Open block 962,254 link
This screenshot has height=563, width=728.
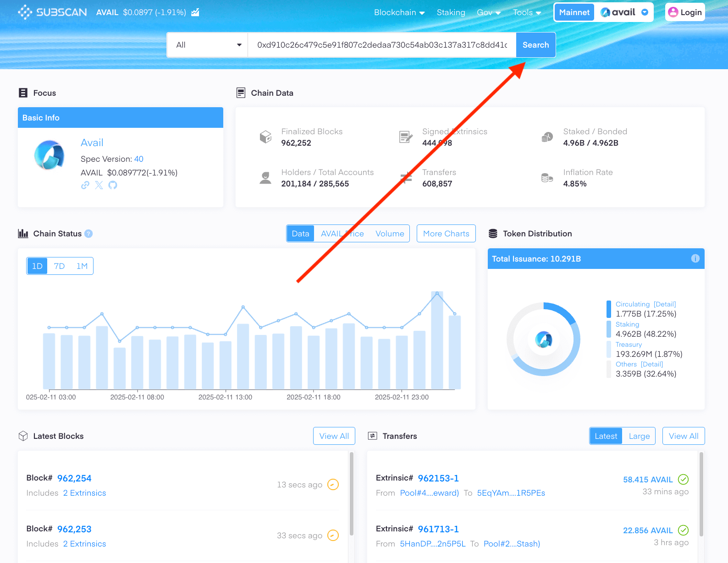74,478
